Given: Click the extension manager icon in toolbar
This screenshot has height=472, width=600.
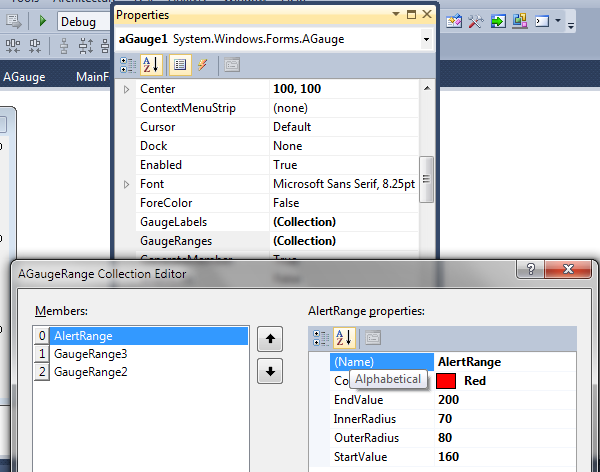Looking at the screenshot, I should (520, 21).
